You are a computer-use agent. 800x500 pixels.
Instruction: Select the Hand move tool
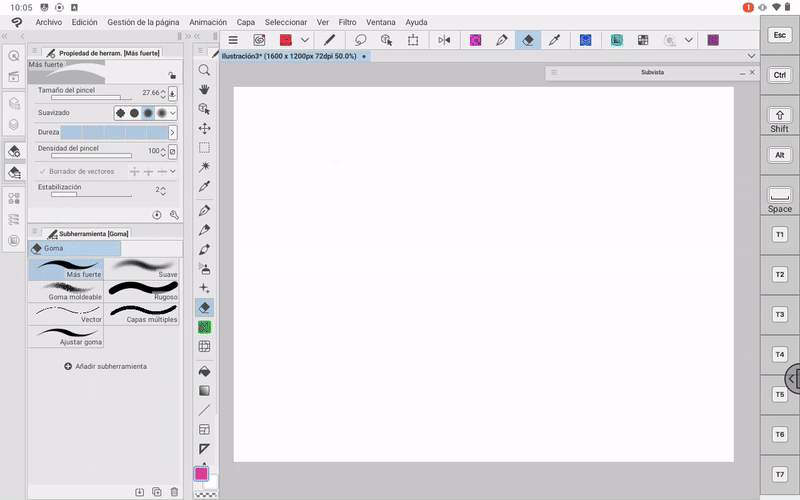pos(204,89)
